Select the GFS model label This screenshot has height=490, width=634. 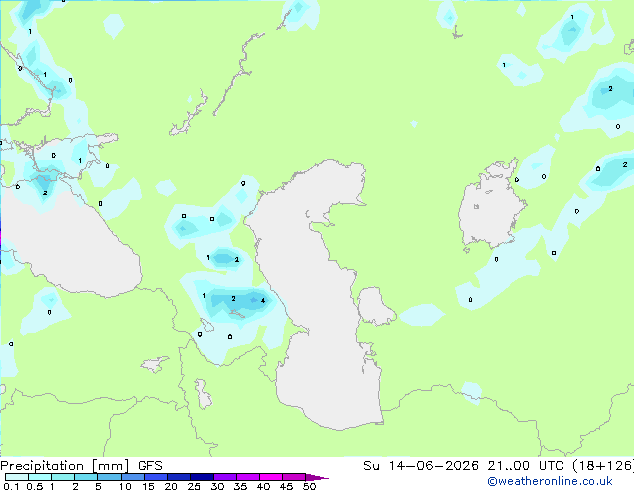(x=150, y=466)
